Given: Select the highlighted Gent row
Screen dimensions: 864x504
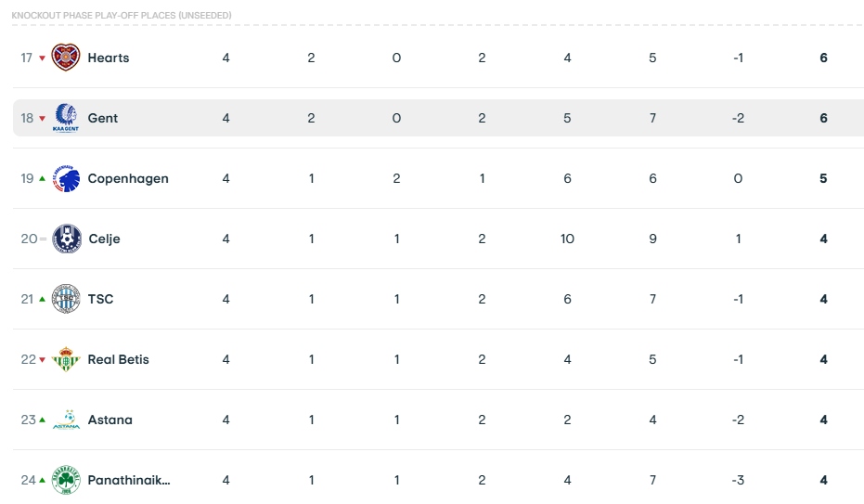Looking at the screenshot, I should point(438,118).
